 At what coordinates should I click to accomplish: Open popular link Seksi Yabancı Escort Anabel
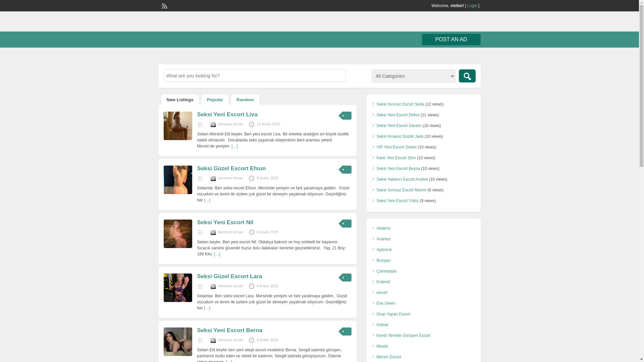[x=402, y=179]
